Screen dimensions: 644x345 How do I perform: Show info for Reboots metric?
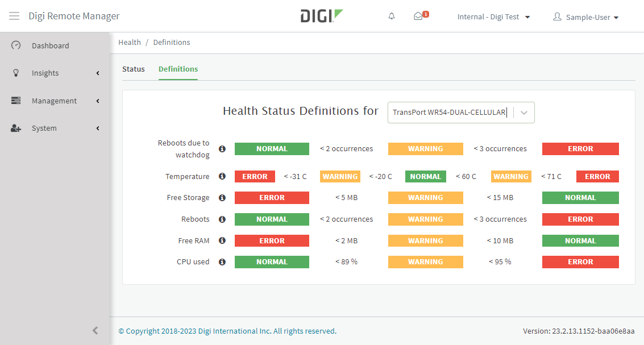(222, 219)
